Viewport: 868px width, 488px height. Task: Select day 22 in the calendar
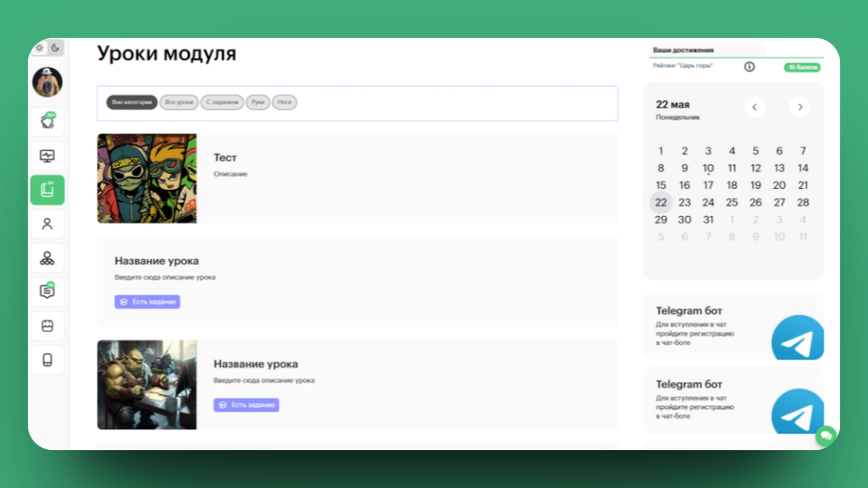pos(661,202)
